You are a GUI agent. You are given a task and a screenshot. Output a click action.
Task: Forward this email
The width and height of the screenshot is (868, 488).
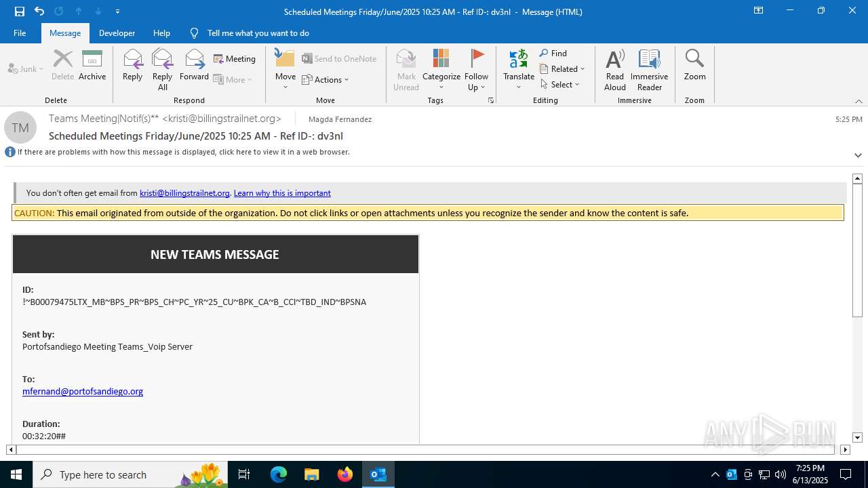click(194, 66)
